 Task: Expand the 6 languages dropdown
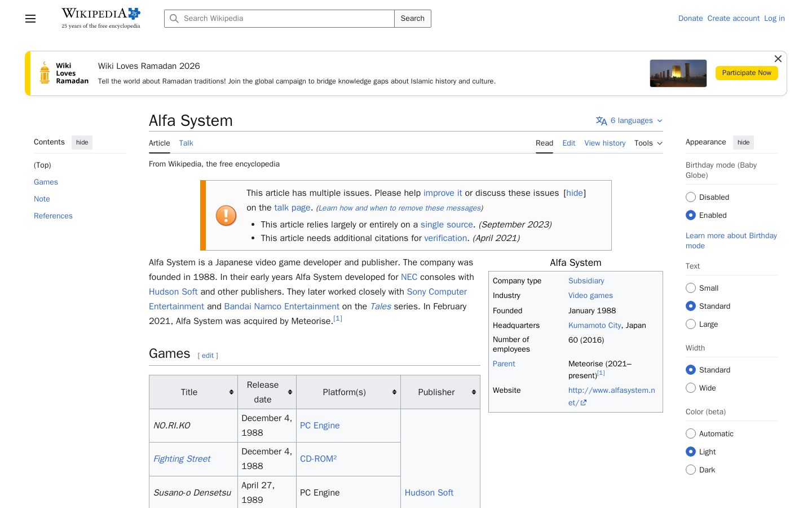[x=629, y=121]
